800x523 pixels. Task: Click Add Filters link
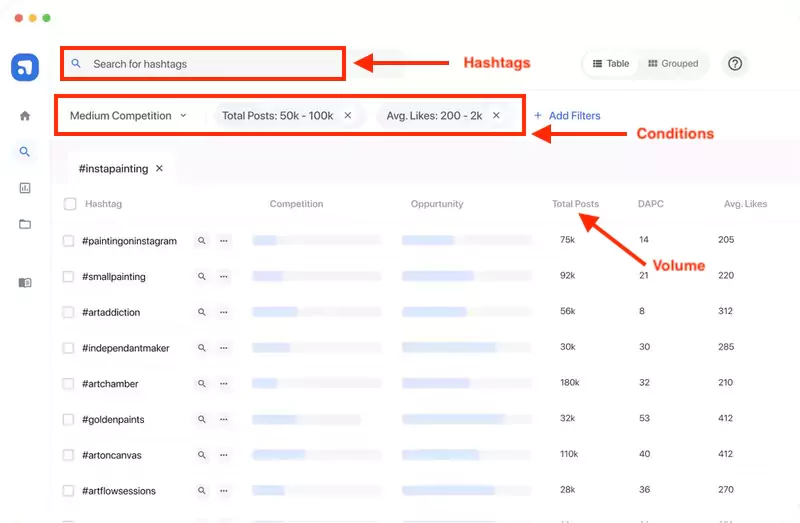tap(567, 116)
